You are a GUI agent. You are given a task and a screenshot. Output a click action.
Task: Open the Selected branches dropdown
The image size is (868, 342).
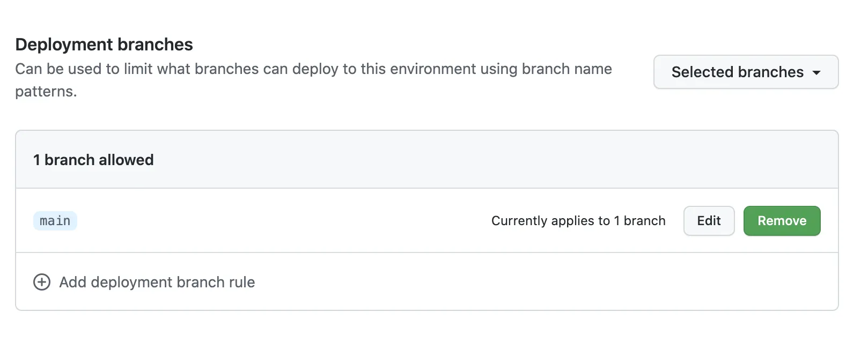[x=745, y=72]
